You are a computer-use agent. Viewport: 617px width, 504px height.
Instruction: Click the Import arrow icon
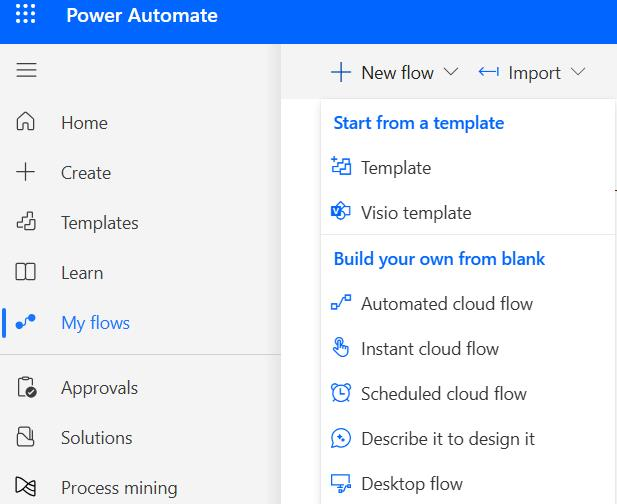[x=489, y=72]
